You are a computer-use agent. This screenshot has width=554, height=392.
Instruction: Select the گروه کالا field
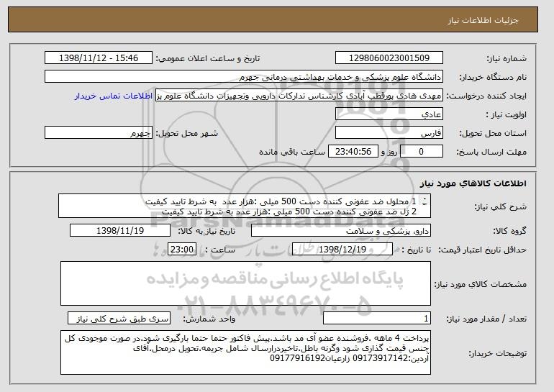(341, 231)
